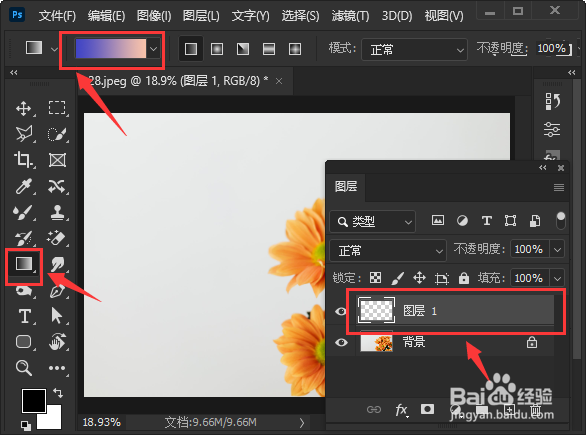The height and width of the screenshot is (435, 586).
Task: Select the Pen tool
Action: pos(57,291)
